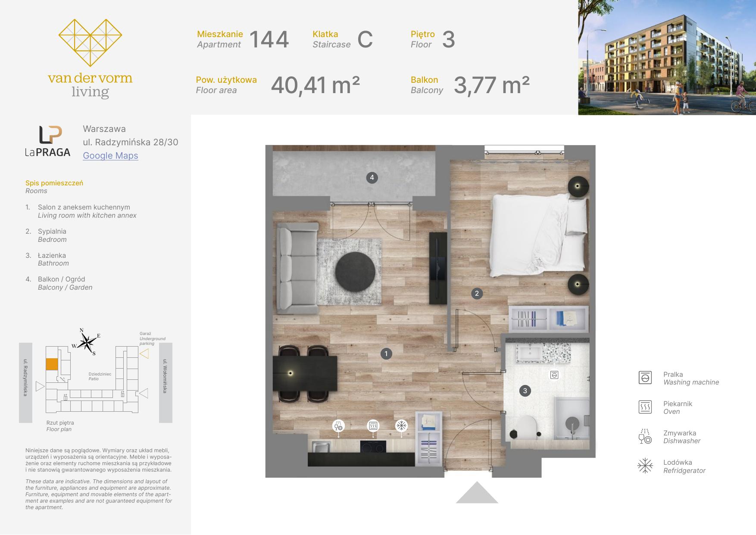Image resolution: width=756 pixels, height=535 pixels.
Task: Click the dishwasher icon in legend
Action: [645, 436]
